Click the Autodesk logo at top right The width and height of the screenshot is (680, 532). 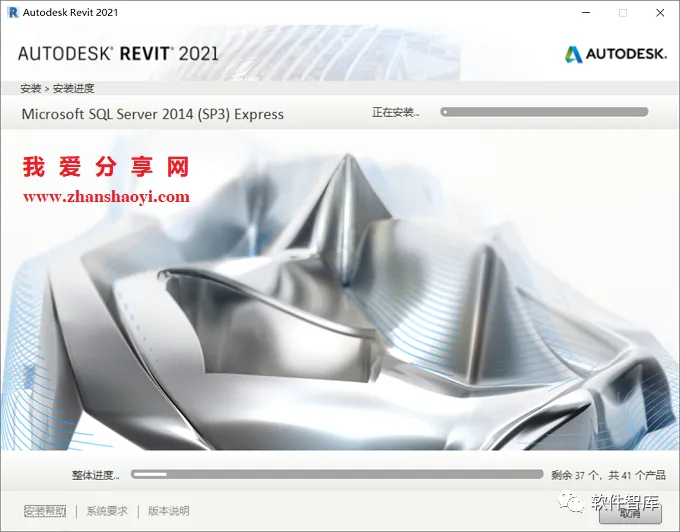[615, 54]
